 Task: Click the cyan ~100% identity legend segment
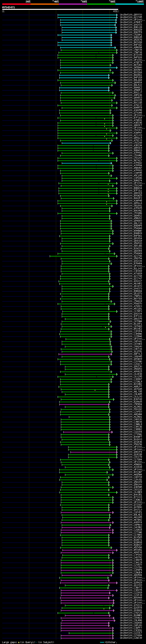pyautogui.click(x=130, y=4)
